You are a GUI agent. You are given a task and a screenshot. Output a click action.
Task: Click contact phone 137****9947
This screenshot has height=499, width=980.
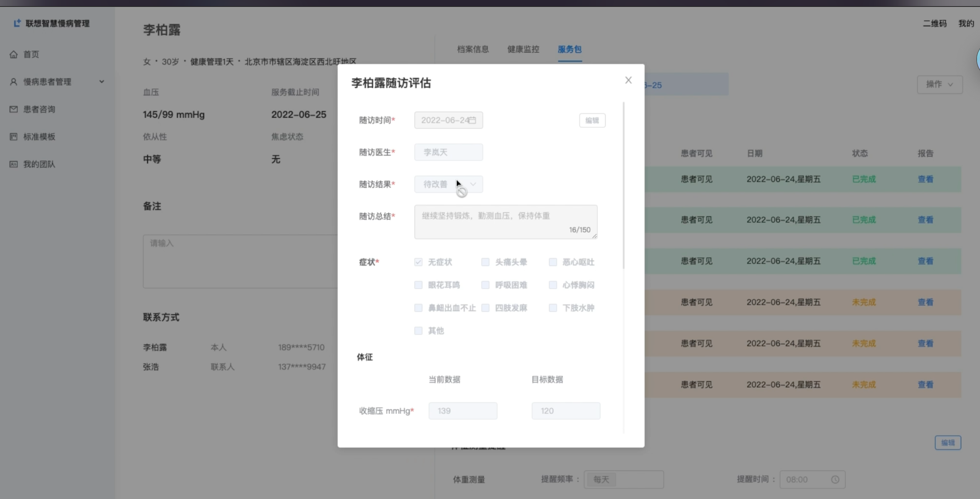302,367
